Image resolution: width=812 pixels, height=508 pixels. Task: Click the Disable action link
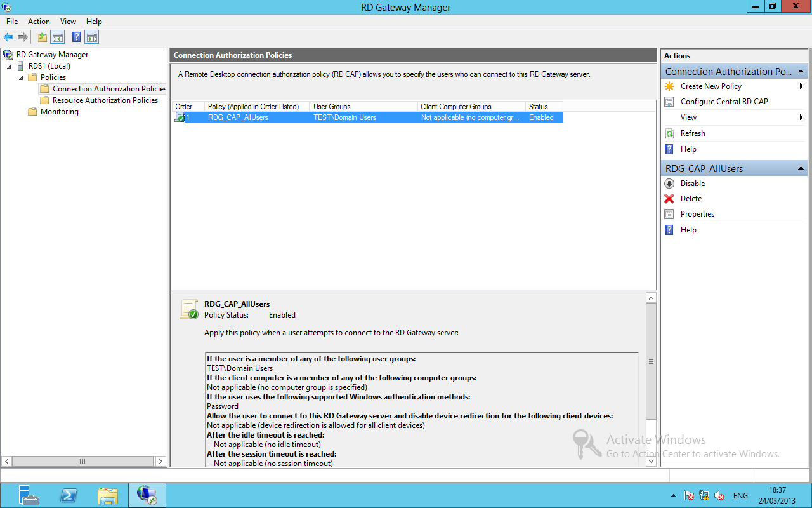pyautogui.click(x=693, y=184)
